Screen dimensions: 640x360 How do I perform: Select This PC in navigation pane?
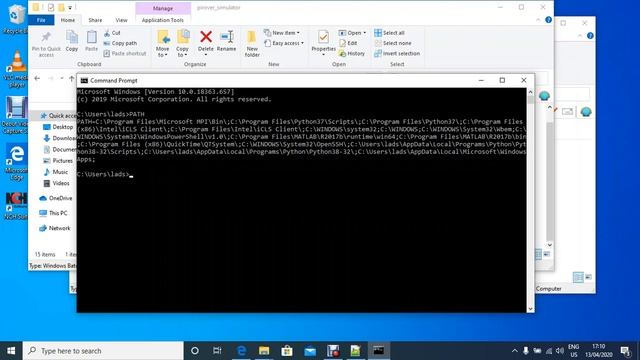(x=53, y=213)
